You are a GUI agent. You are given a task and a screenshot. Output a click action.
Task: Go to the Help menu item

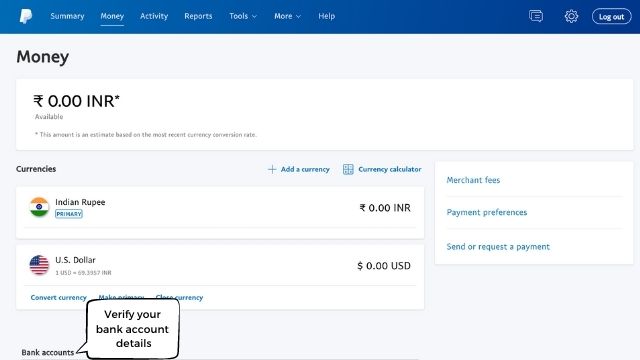click(x=327, y=16)
